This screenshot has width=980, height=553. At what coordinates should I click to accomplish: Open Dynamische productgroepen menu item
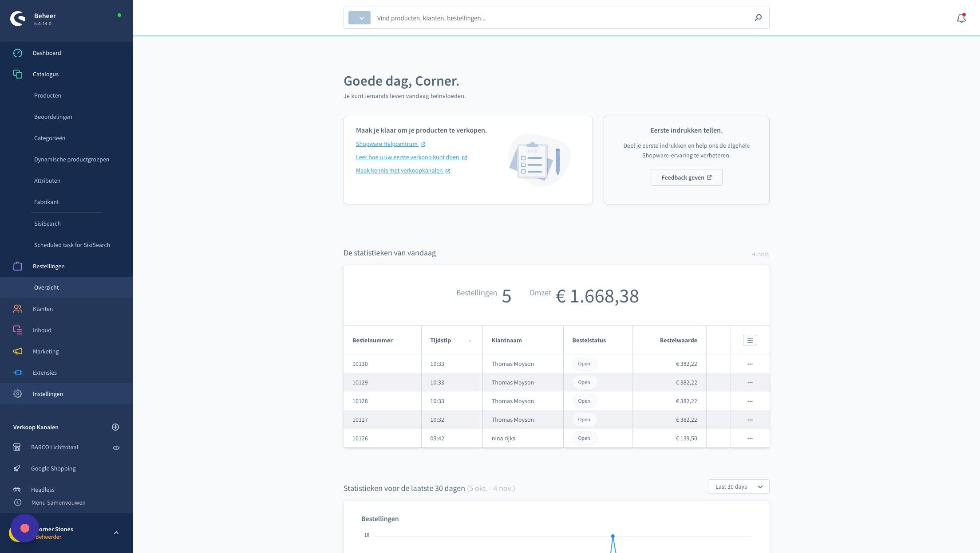pyautogui.click(x=71, y=159)
